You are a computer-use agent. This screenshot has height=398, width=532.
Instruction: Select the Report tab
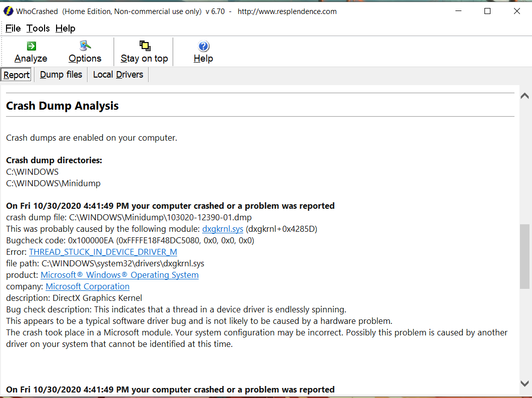(17, 75)
